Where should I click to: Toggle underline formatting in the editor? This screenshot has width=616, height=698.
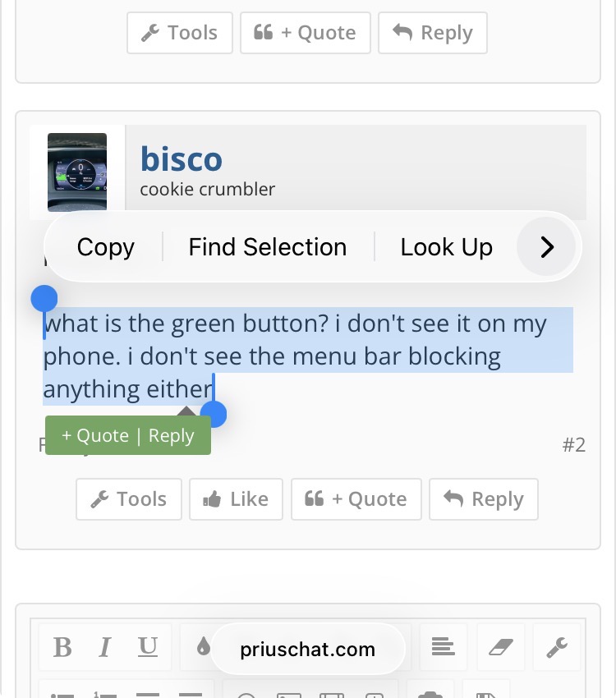(x=148, y=648)
